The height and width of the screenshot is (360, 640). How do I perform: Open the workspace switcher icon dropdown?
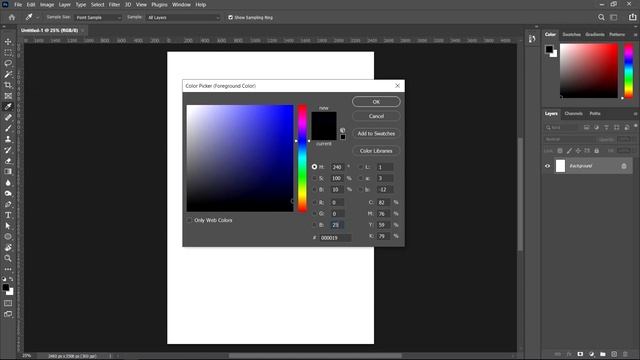(614, 17)
